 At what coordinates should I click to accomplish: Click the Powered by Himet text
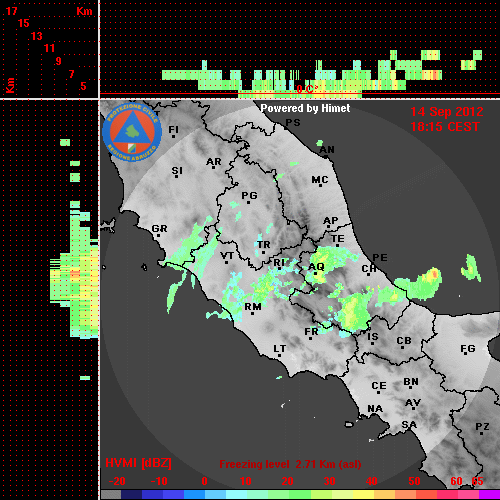[305, 108]
